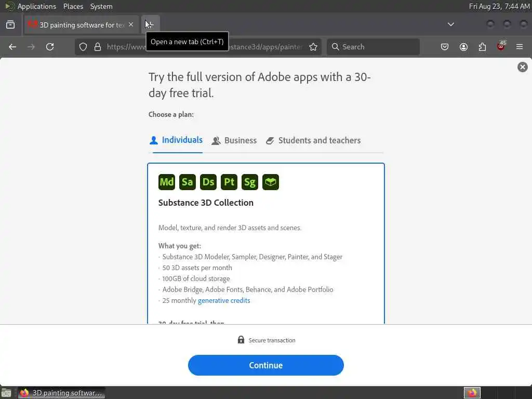Click the "50 3D assets per month" line
Image resolution: width=532 pixels, height=399 pixels.
197,268
